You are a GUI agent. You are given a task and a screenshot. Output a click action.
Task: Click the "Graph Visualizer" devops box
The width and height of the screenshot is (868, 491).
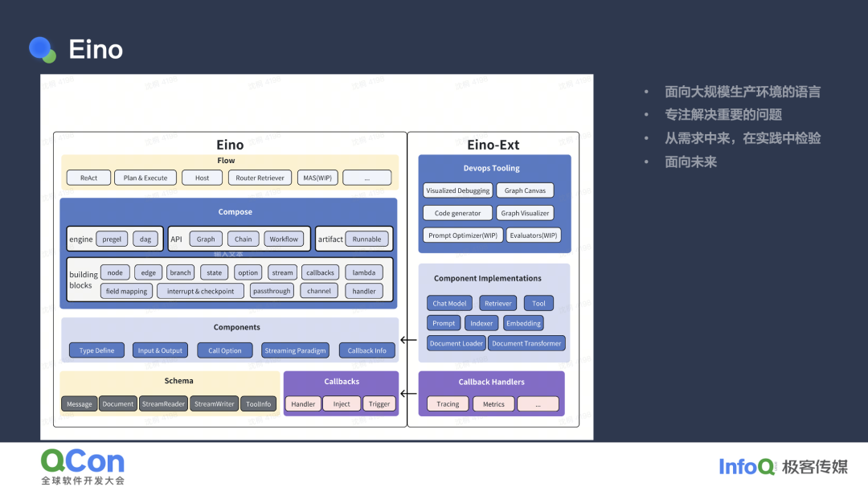pos(525,213)
